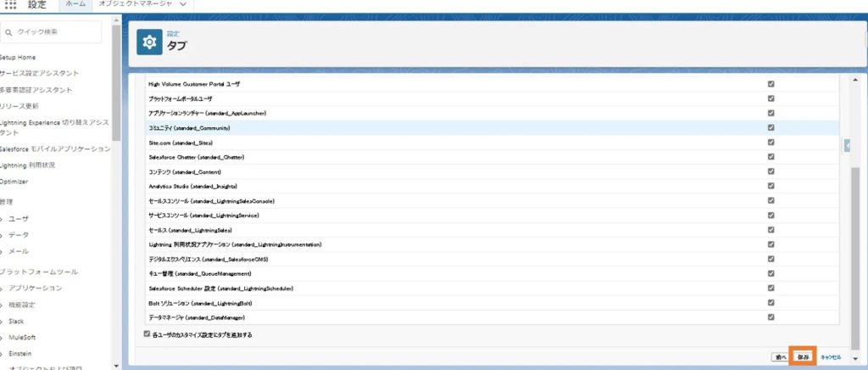Switch to the ホーム tab

pyautogui.click(x=75, y=4)
